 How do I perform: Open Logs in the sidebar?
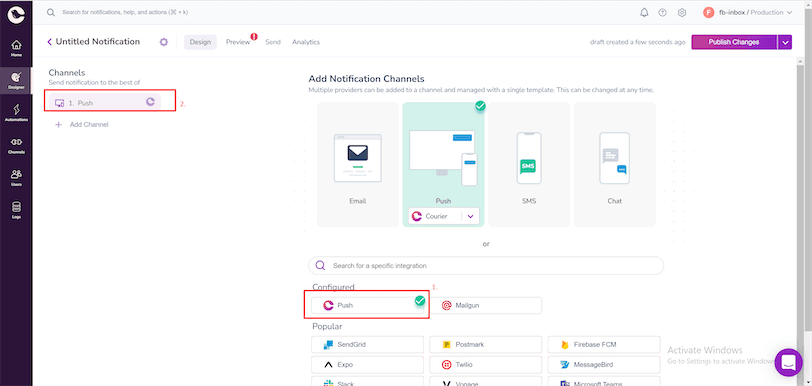(x=16, y=210)
